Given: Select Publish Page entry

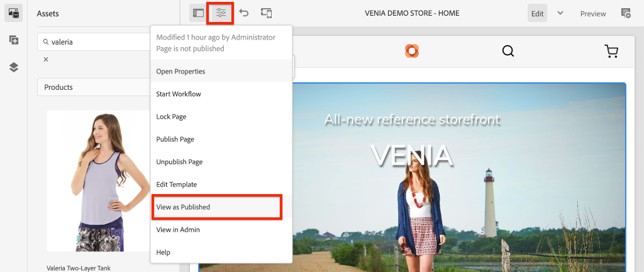Looking at the screenshot, I should coord(221,139).
